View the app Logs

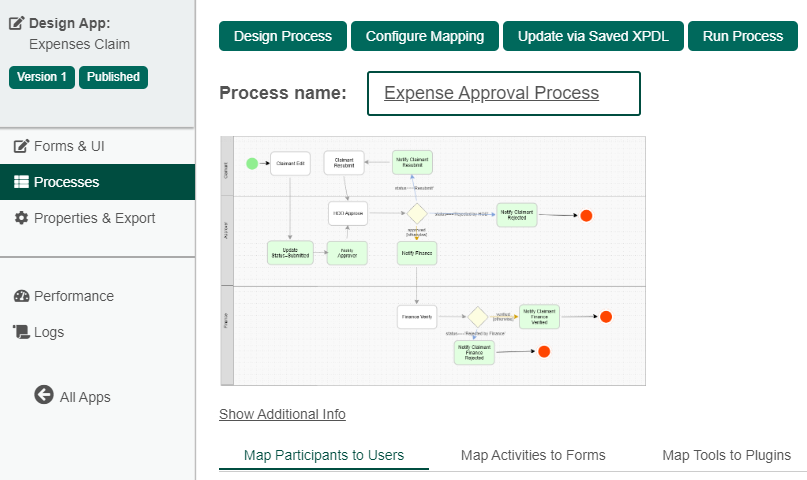(48, 332)
